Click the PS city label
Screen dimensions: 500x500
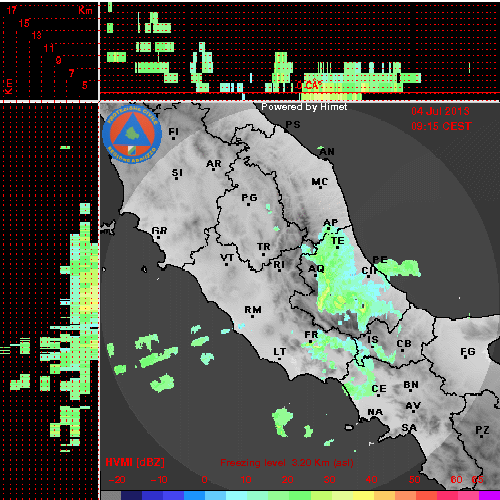pyautogui.click(x=293, y=125)
